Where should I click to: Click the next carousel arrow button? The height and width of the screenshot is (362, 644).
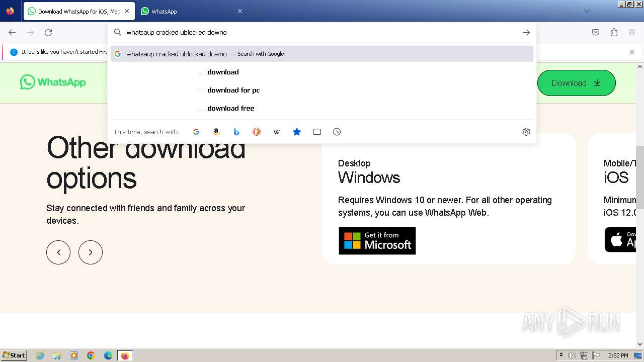(91, 252)
